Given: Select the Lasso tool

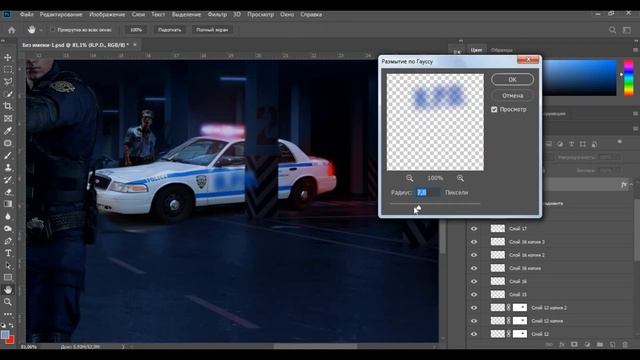Looking at the screenshot, I should pos(8,82).
